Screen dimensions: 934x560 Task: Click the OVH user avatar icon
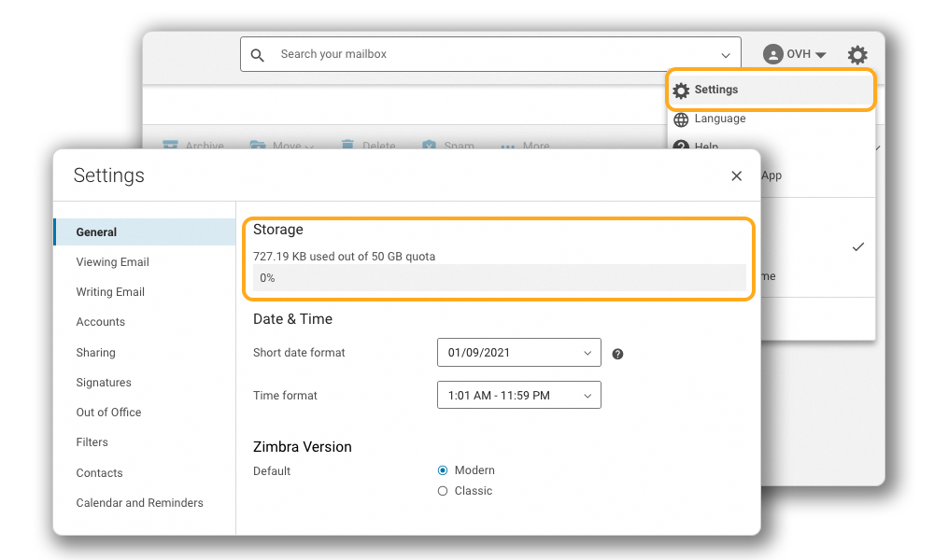point(772,55)
